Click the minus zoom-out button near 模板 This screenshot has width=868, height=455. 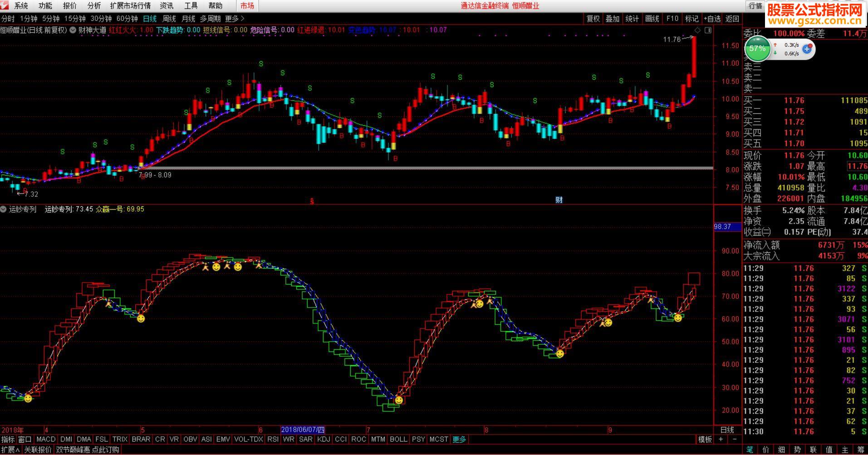(x=735, y=439)
